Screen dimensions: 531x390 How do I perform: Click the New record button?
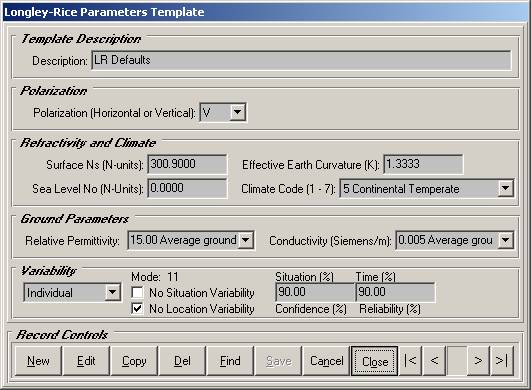[x=38, y=361]
